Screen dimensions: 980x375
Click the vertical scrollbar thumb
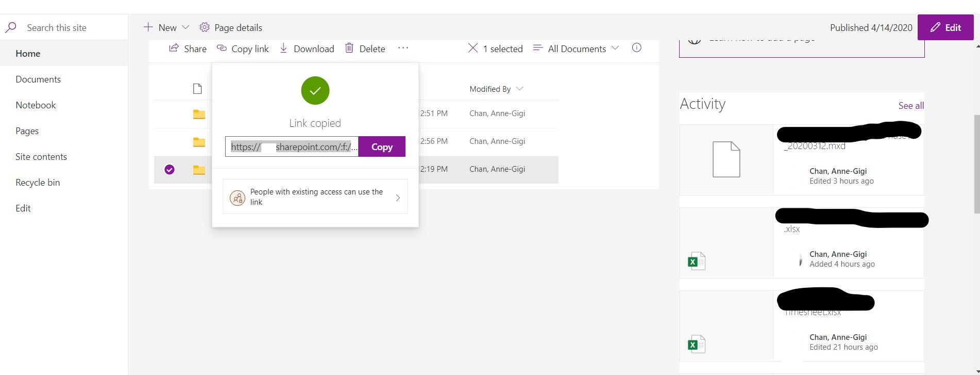[x=976, y=164]
